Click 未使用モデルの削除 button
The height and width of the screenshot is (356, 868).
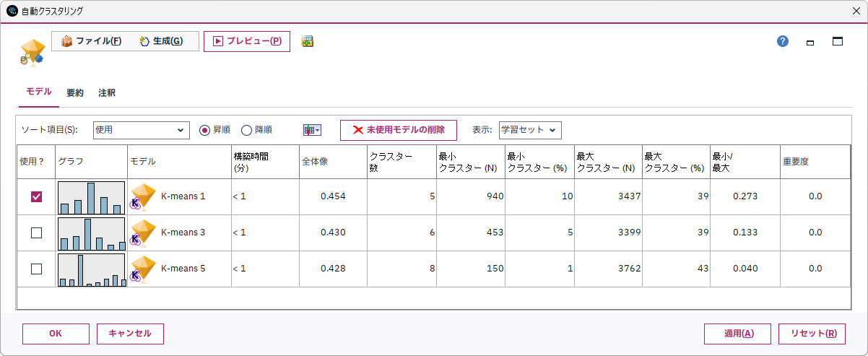399,130
